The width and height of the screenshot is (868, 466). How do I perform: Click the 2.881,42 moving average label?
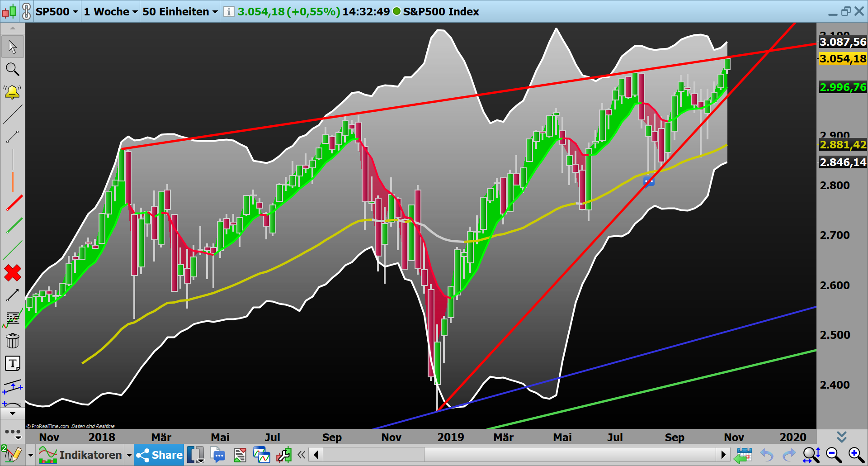(x=843, y=145)
